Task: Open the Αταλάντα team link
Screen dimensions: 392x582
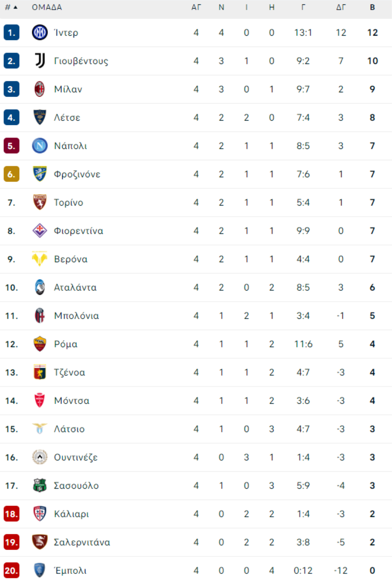Action: coord(75,287)
